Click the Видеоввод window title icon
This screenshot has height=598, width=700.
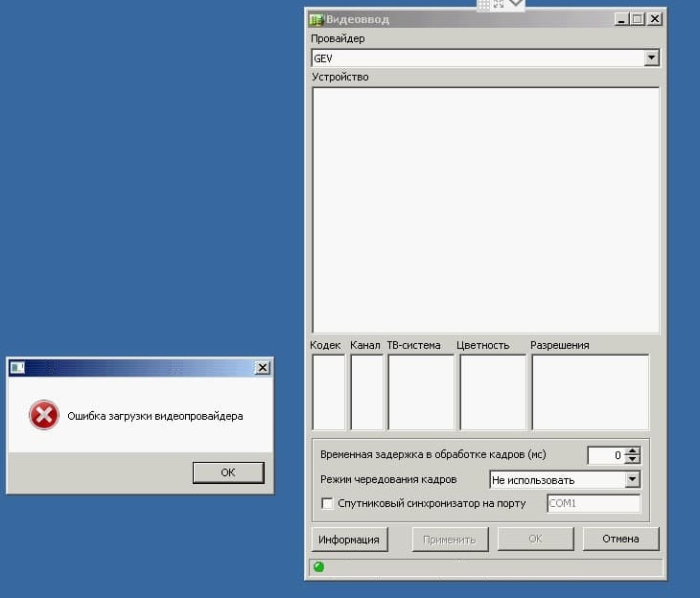click(x=315, y=18)
